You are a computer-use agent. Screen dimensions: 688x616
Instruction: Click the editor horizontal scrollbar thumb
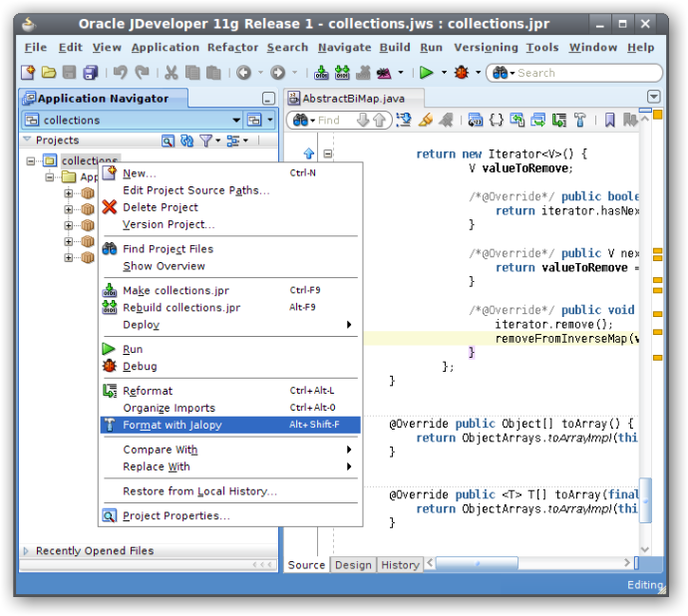click(477, 563)
